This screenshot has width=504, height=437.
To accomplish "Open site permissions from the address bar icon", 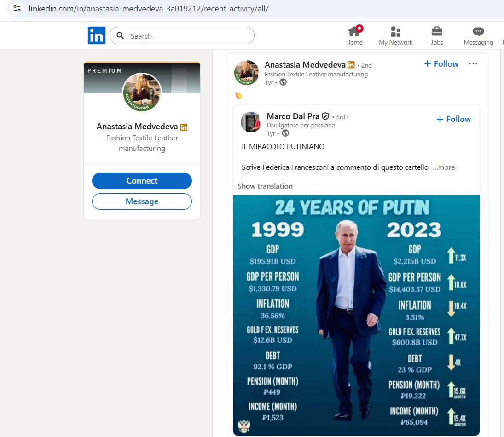I will point(17,8).
